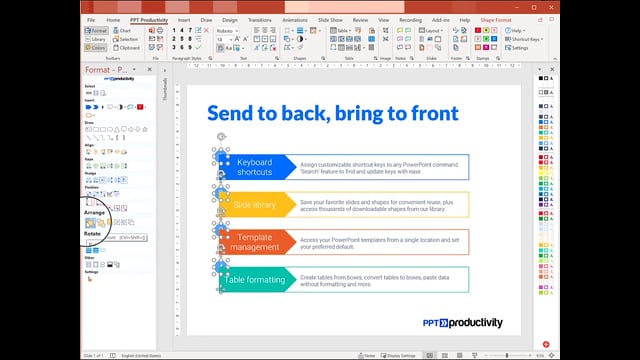Click the Help button in ribbon
Viewport: 640px width, 360px height.
tap(515, 31)
